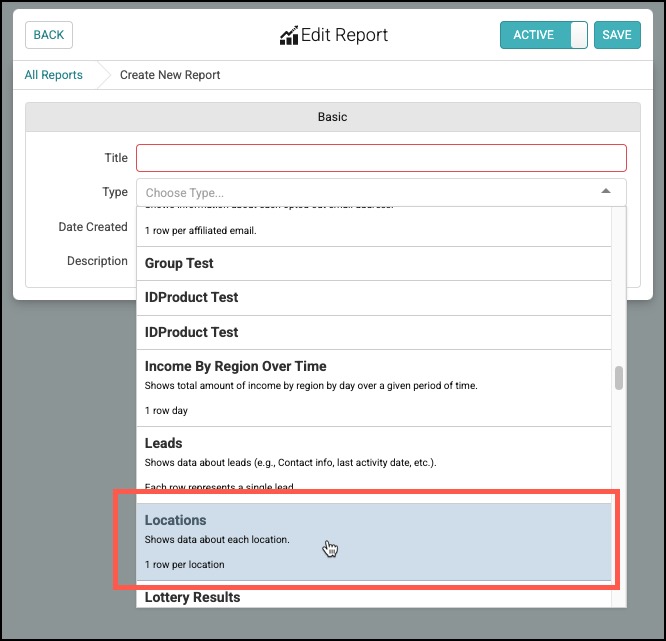Click the Description label
666x641 pixels.
[x=97, y=261]
